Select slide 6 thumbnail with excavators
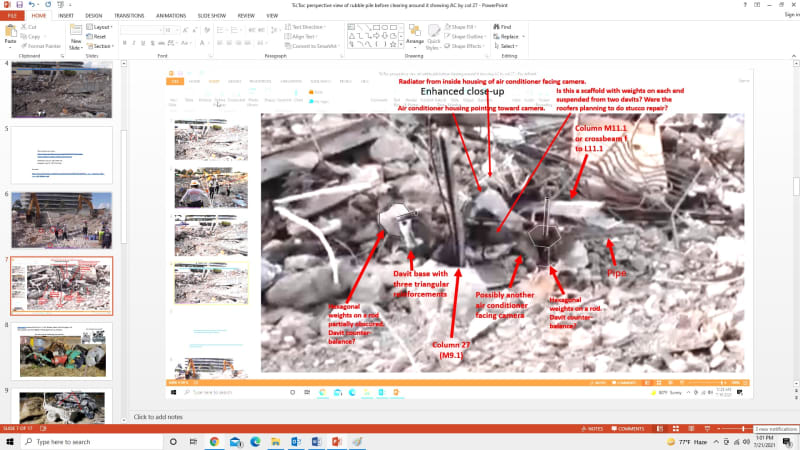Image resolution: width=800 pixels, height=450 pixels. tap(62, 220)
